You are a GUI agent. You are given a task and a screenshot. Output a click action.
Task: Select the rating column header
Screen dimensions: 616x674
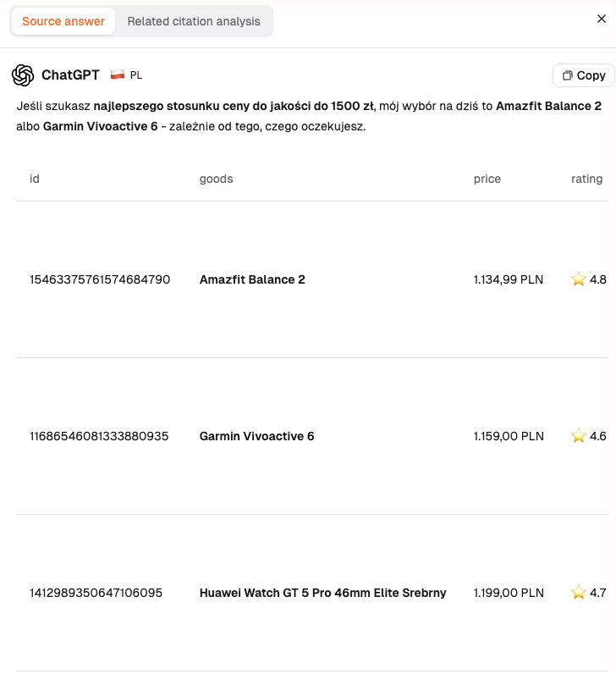point(586,179)
